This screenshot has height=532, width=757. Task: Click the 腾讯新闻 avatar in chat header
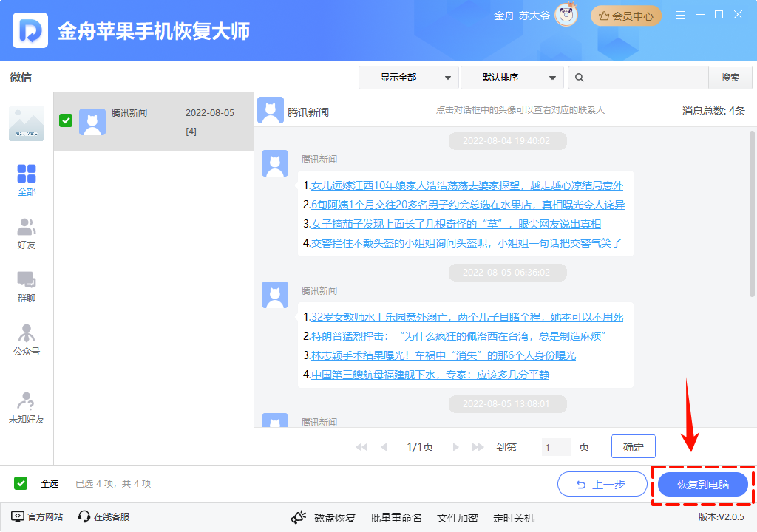271,110
